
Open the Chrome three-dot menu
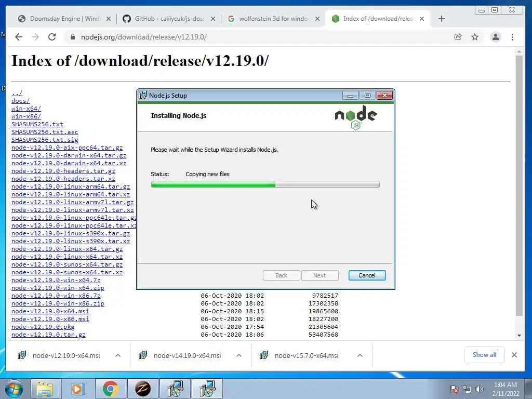coord(512,37)
